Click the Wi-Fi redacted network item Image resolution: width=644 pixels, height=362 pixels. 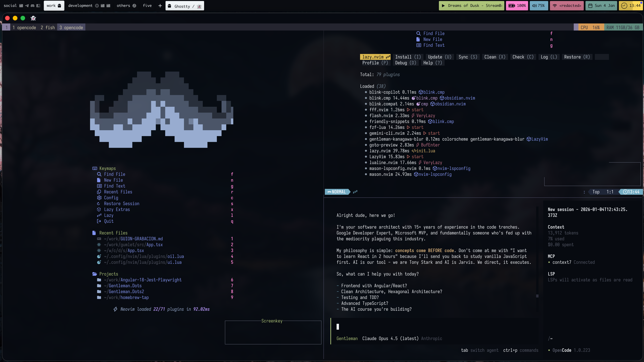pyautogui.click(x=567, y=6)
